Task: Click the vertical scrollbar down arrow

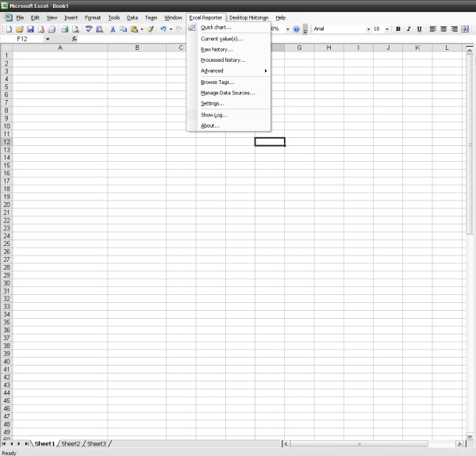Action: (470, 436)
